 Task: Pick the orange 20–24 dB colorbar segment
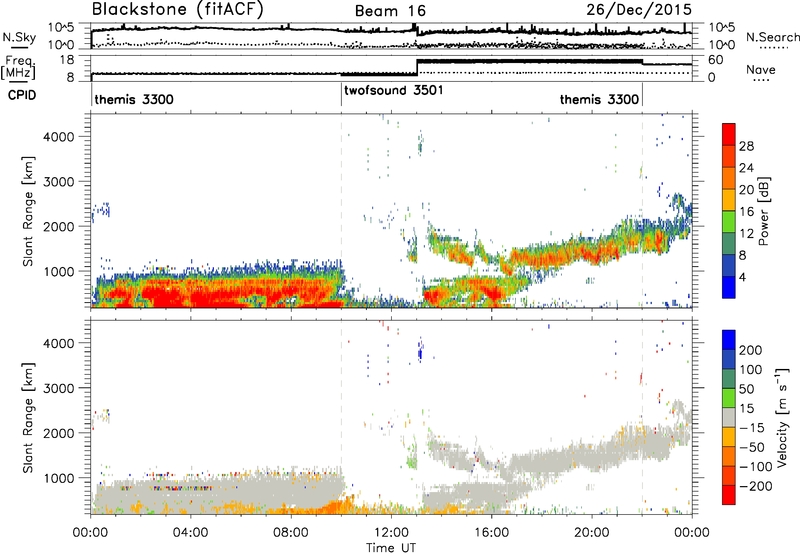click(729, 179)
